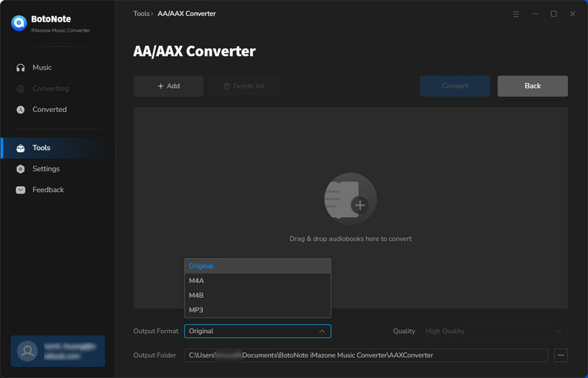Click the user avatar icon

tap(27, 351)
